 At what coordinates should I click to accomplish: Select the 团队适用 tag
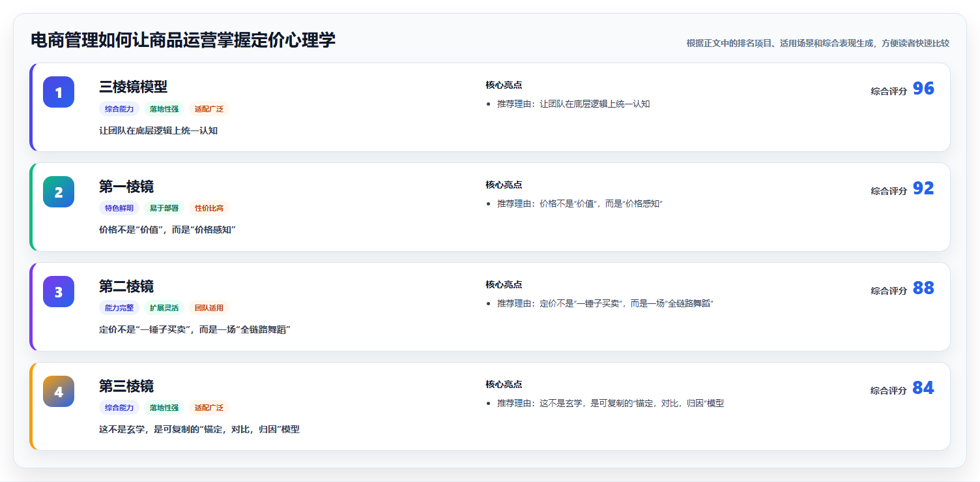pos(209,308)
